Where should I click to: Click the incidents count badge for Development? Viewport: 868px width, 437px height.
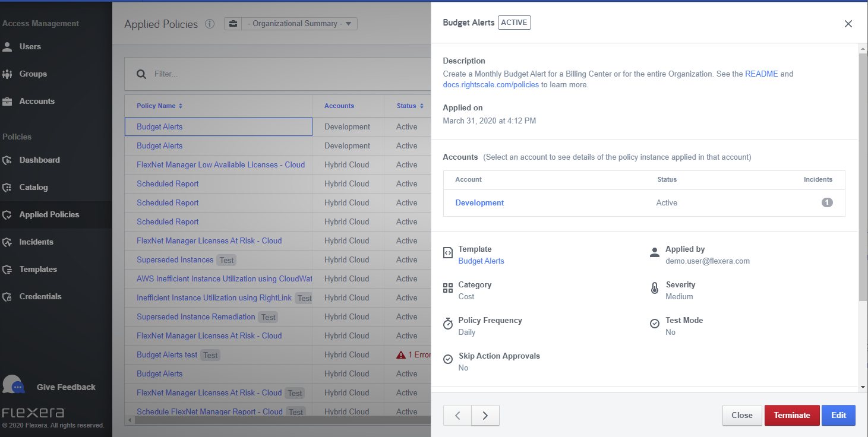(827, 202)
